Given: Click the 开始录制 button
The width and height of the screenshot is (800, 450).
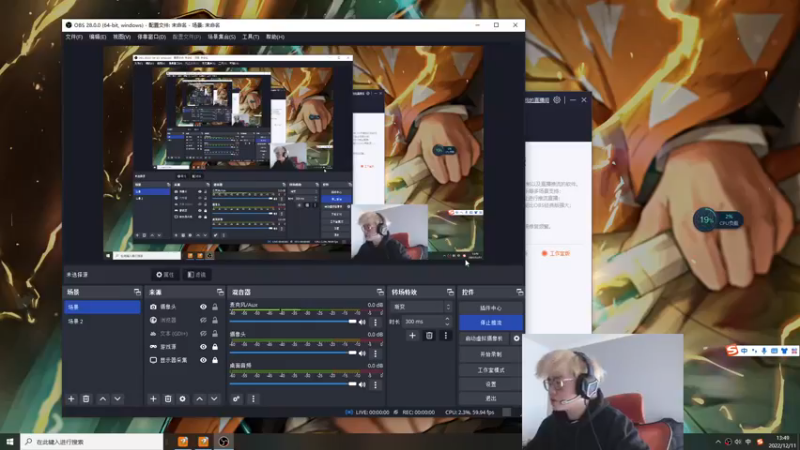Looking at the screenshot, I should click(491, 354).
